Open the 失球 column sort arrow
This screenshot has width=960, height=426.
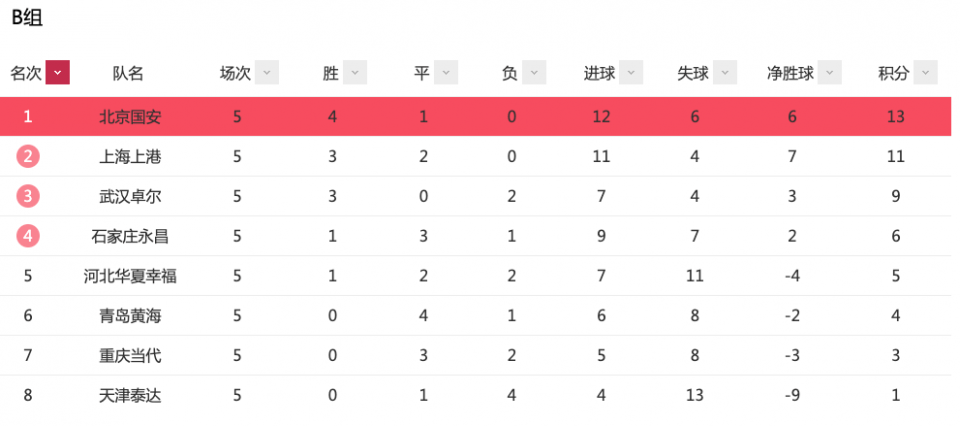pos(725,73)
